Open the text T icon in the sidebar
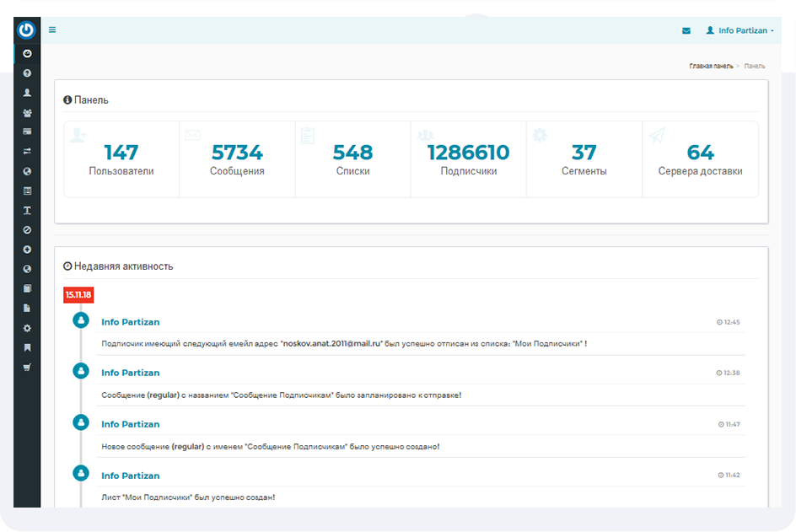Image resolution: width=796 pixels, height=532 pixels. tap(27, 210)
